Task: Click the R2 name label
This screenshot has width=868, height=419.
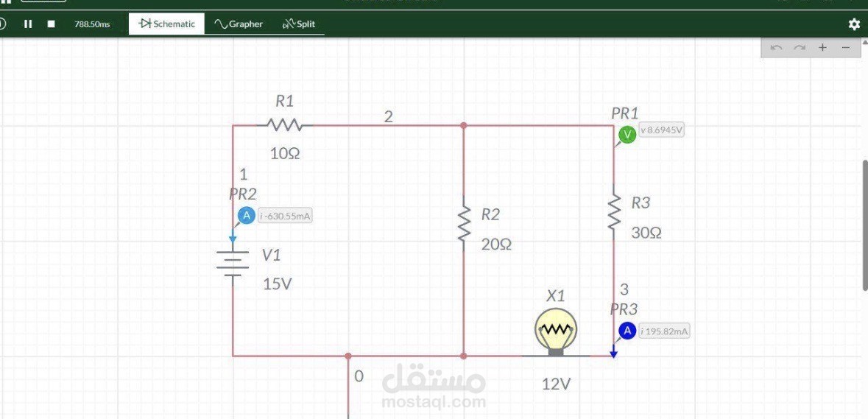Action: 490,214
